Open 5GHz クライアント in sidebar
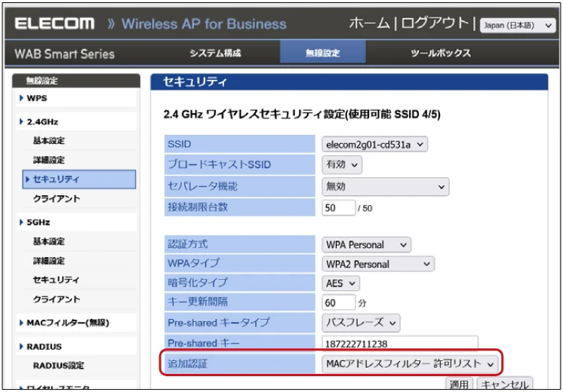 (x=57, y=299)
